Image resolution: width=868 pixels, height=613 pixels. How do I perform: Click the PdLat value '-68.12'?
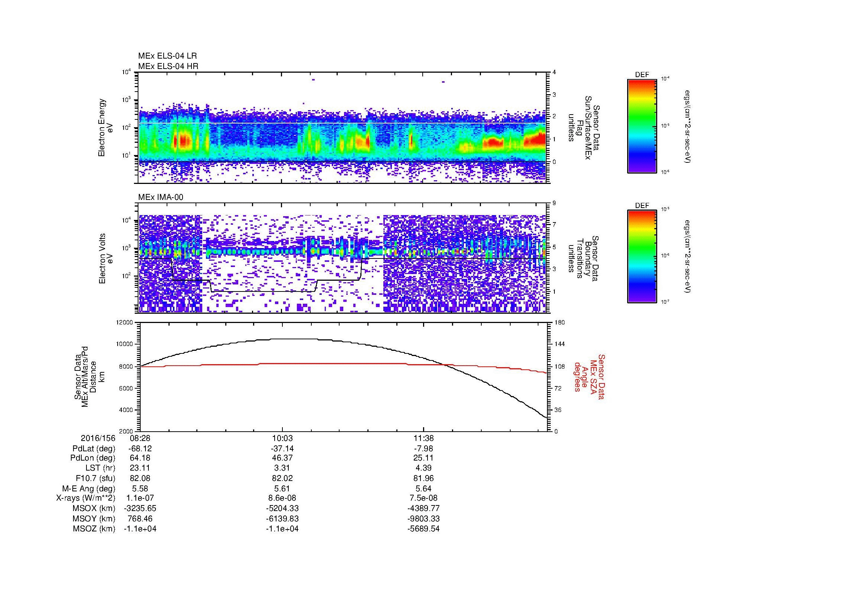[x=140, y=449]
